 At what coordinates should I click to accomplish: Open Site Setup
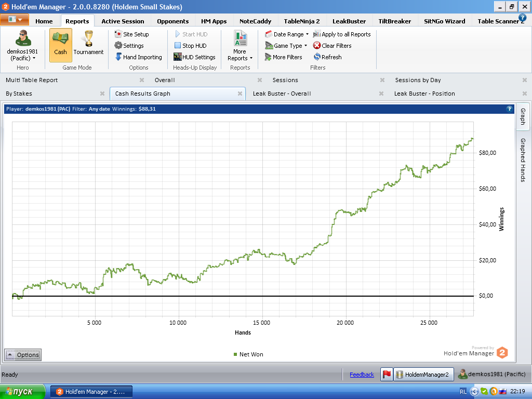point(131,34)
